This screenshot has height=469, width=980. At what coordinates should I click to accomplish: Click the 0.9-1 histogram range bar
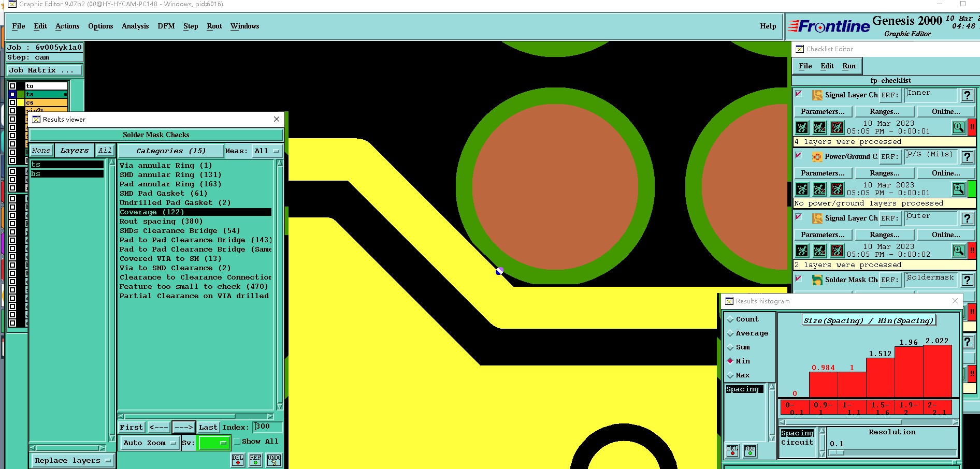[x=824, y=407]
